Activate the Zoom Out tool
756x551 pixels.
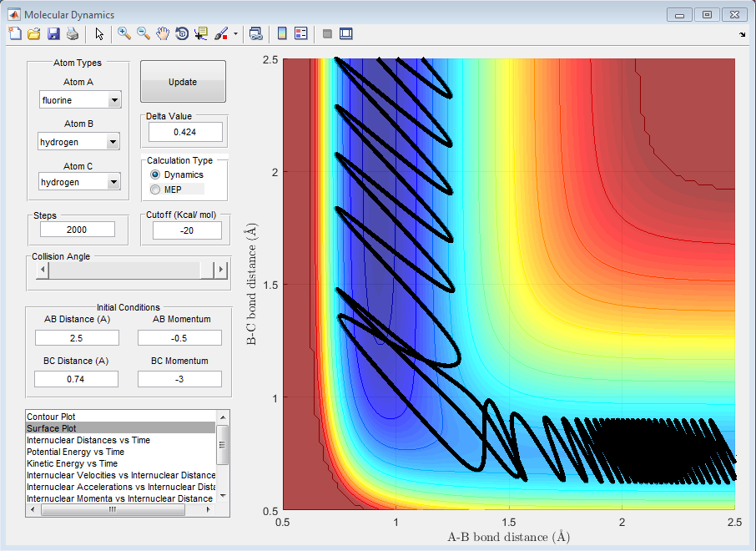tap(144, 33)
